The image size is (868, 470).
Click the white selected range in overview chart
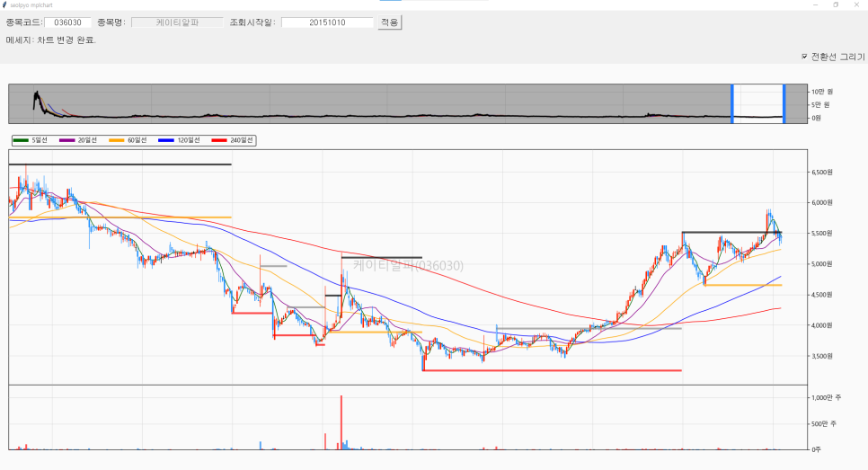(x=757, y=103)
